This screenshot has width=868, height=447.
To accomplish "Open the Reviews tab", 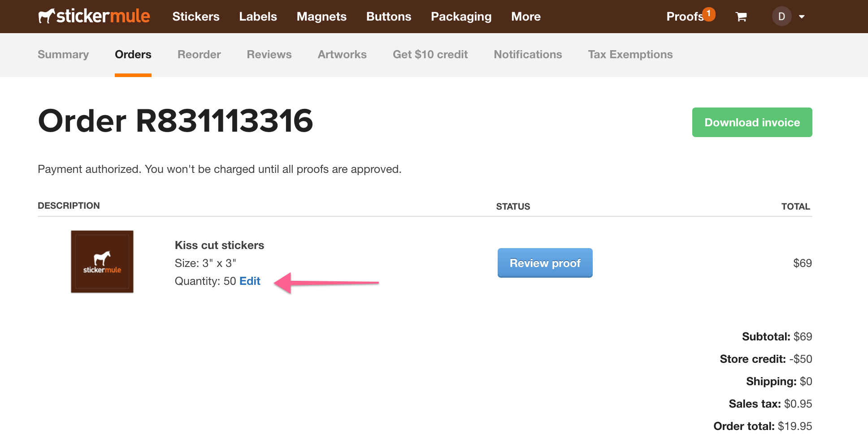I will 269,55.
